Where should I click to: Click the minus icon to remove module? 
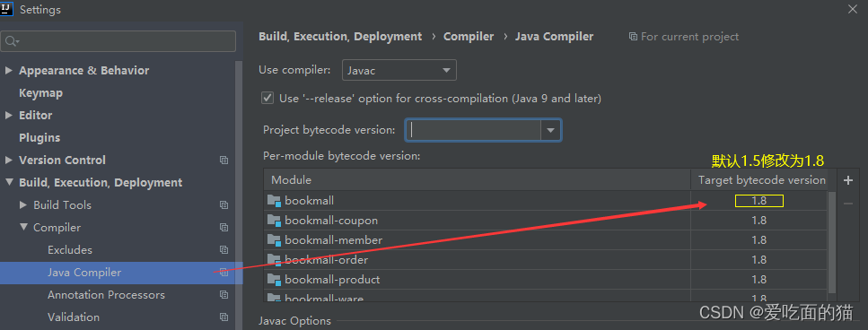tap(847, 204)
